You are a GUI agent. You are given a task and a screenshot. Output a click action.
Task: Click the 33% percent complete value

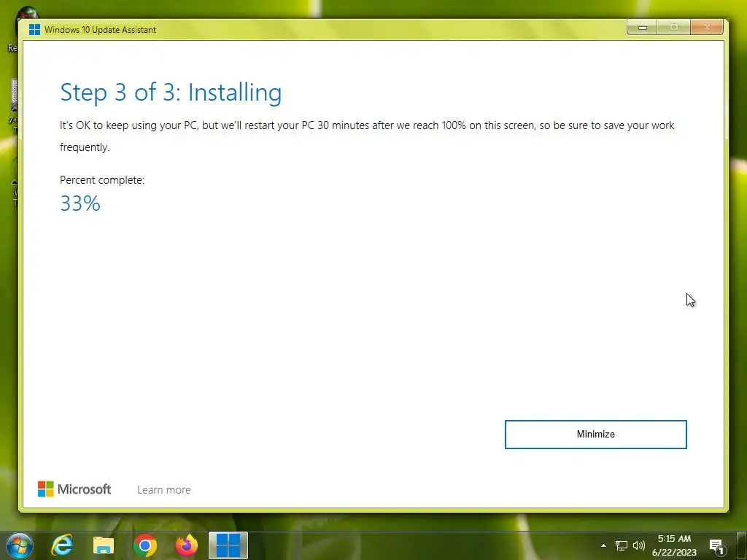80,203
